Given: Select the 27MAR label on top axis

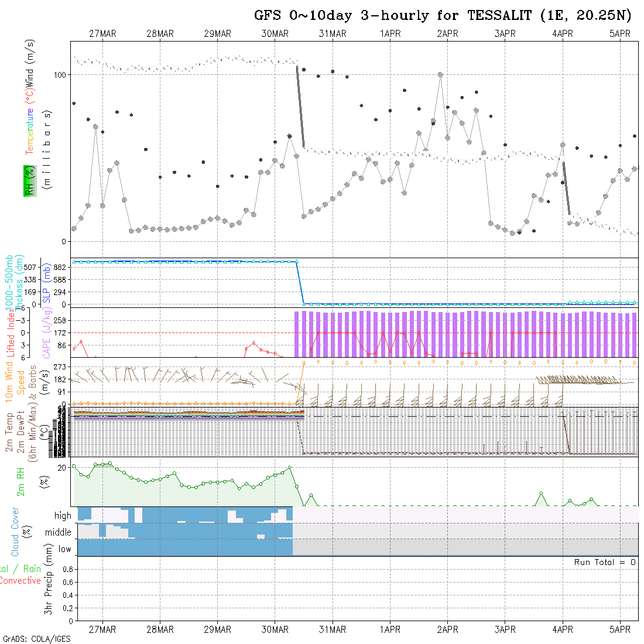Looking at the screenshot, I should (x=102, y=34).
